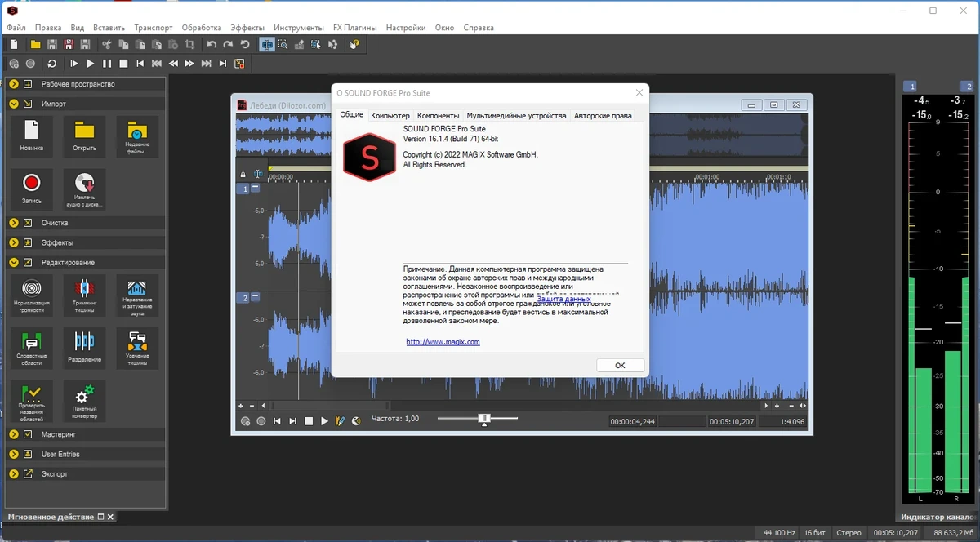Open the Эффекты menu
The height and width of the screenshot is (542, 980).
[247, 27]
